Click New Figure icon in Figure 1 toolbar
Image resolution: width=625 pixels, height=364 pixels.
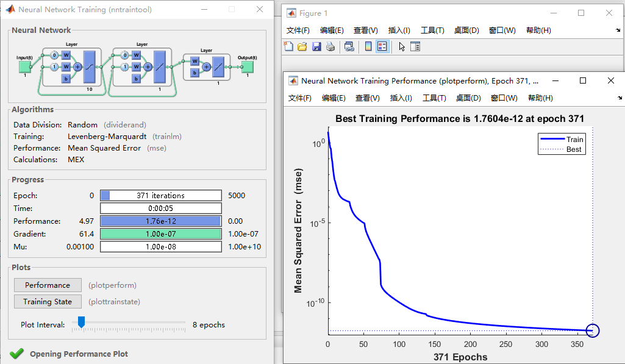pos(288,47)
